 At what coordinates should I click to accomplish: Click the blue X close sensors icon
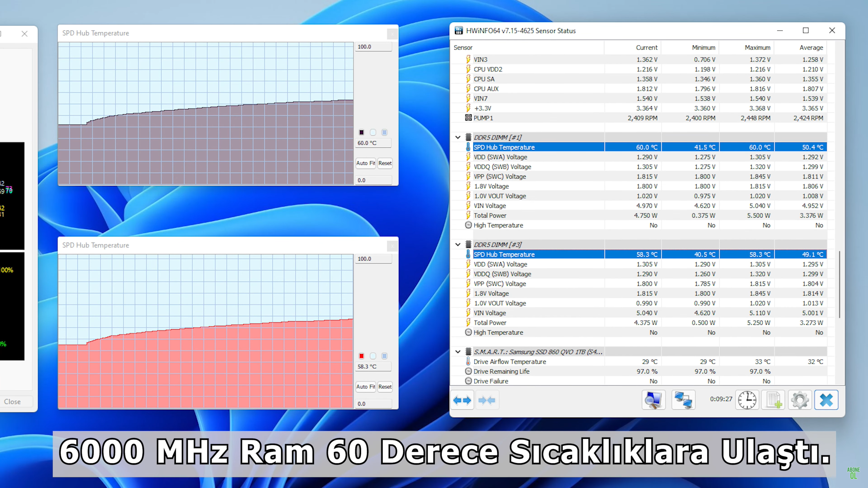(x=826, y=400)
